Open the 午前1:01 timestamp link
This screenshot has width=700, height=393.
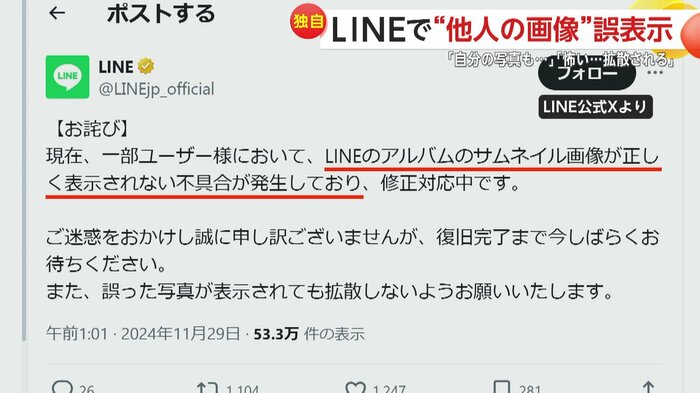coord(77,334)
